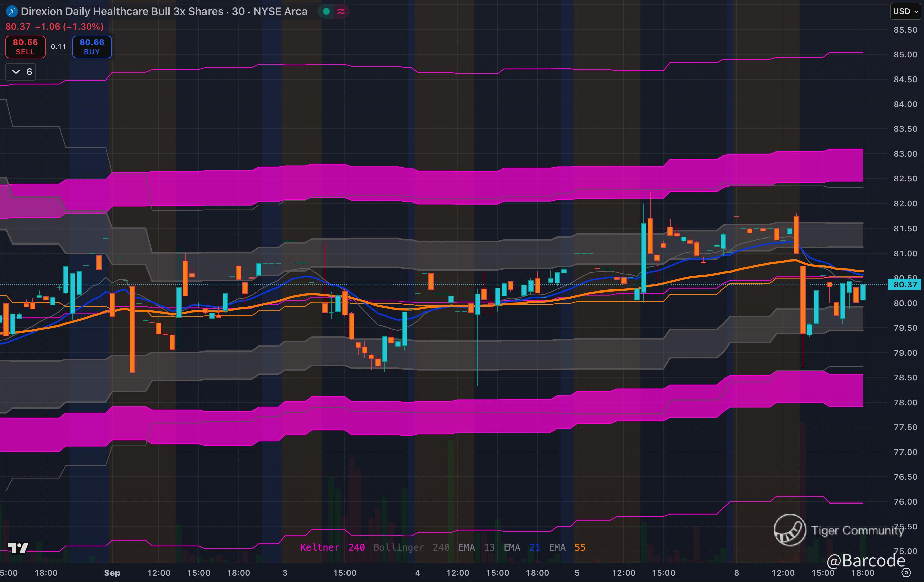Image resolution: width=924 pixels, height=582 pixels.
Task: Click the 30 interval in the chart title
Action: point(238,11)
